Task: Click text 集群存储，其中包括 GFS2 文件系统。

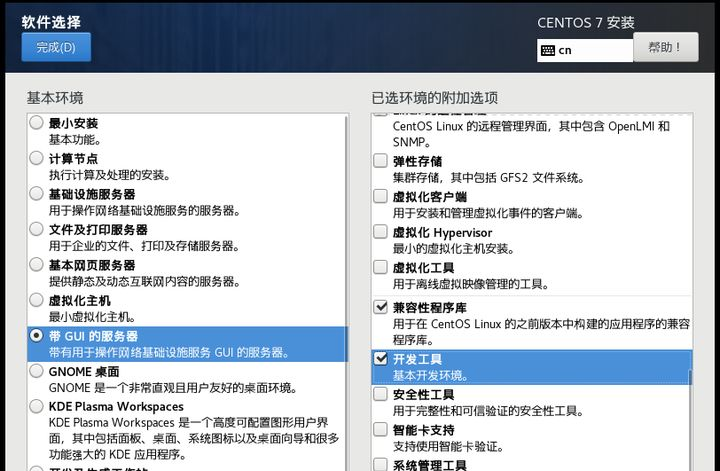Action: click(x=489, y=178)
